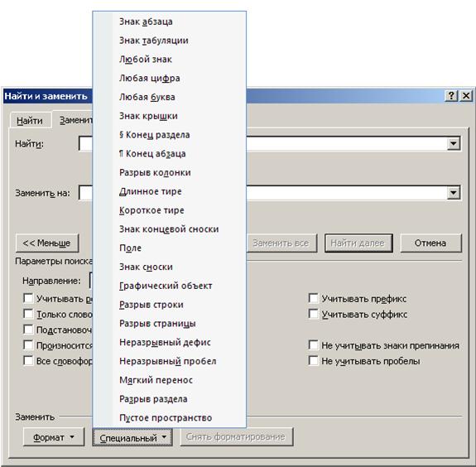Screen dimensions: 476x467
Task: Choose 'Любая буква' menu item
Action: point(170,97)
